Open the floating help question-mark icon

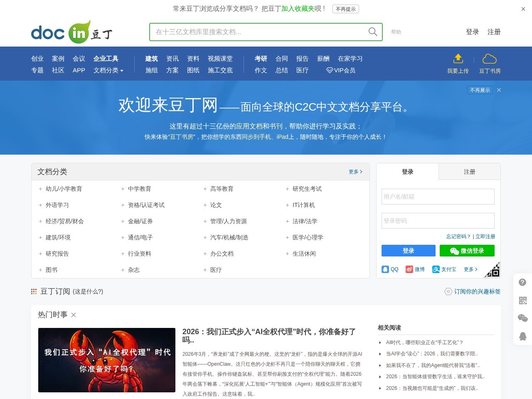(522, 282)
